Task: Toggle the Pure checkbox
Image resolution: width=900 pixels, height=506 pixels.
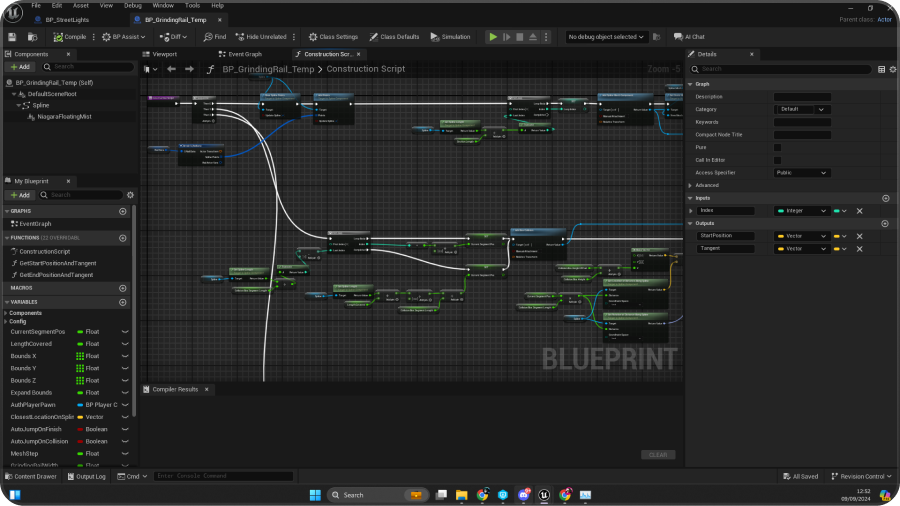Action: [x=777, y=147]
